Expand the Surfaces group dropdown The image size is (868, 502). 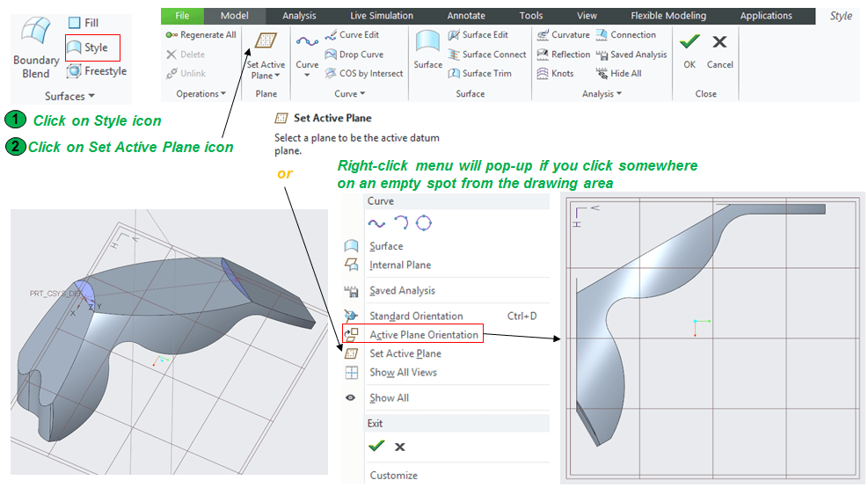tap(69, 96)
